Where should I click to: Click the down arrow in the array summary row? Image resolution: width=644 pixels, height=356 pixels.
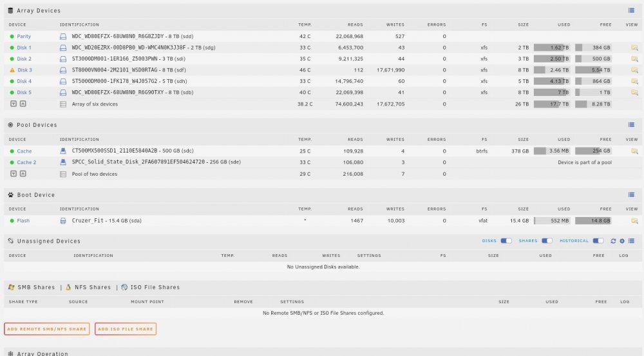coord(14,104)
